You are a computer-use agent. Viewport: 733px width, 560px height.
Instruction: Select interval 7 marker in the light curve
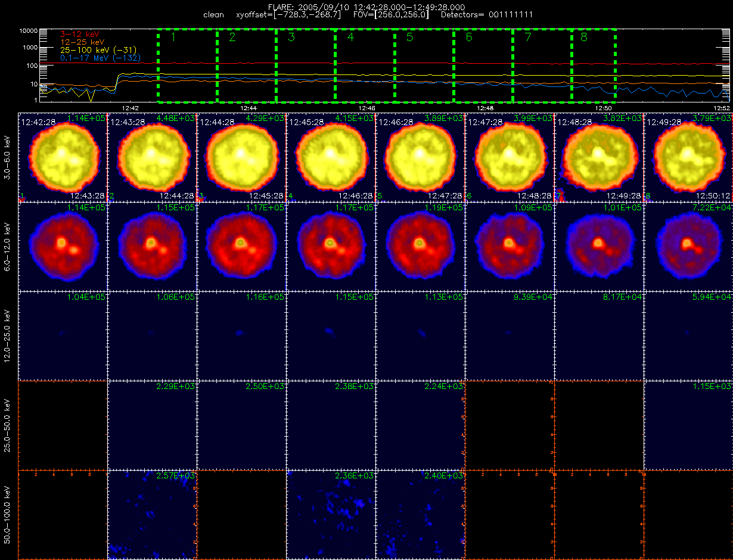(527, 38)
